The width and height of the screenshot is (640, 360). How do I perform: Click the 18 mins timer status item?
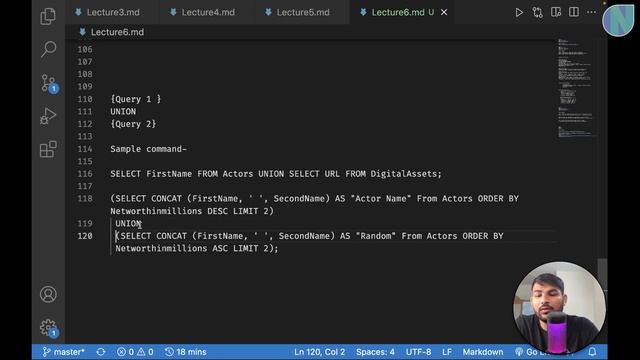[186, 352]
